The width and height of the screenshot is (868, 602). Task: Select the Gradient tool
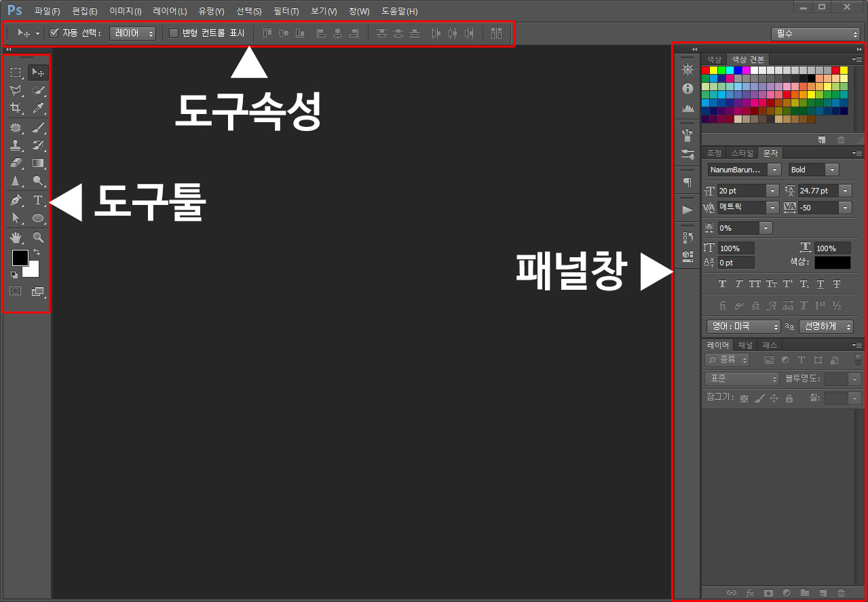click(38, 163)
